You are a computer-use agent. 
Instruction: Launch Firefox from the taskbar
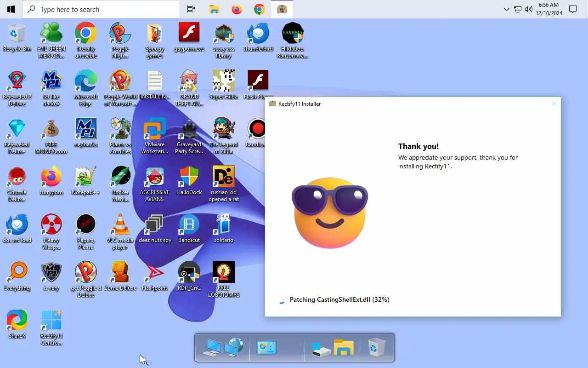click(x=237, y=9)
